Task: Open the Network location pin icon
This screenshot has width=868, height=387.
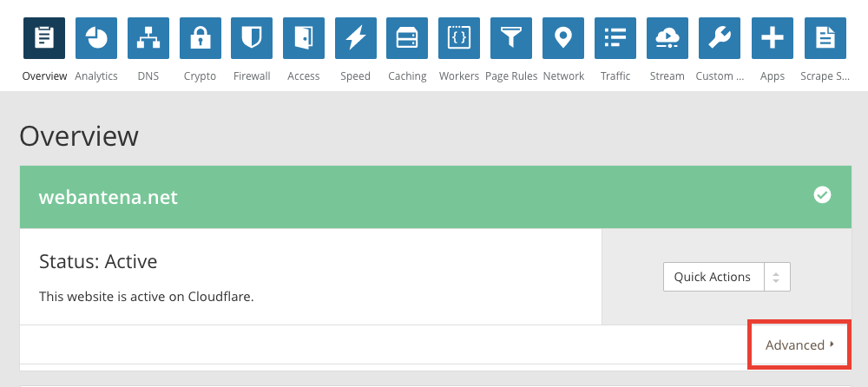Action: point(563,38)
